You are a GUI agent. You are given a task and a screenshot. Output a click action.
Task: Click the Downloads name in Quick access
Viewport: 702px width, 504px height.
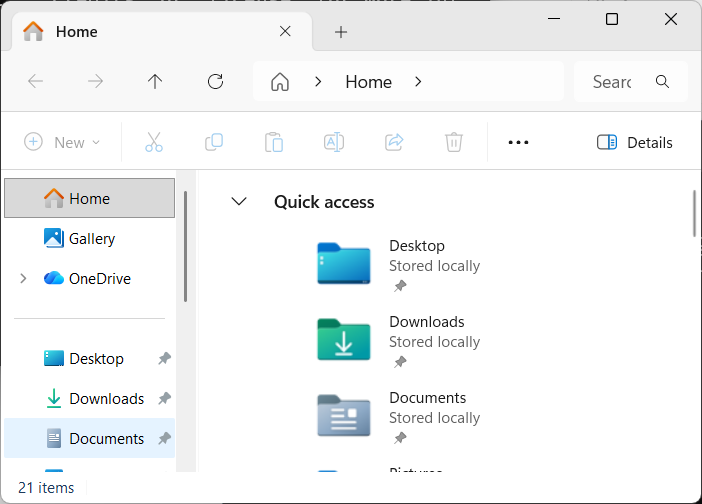point(427,322)
